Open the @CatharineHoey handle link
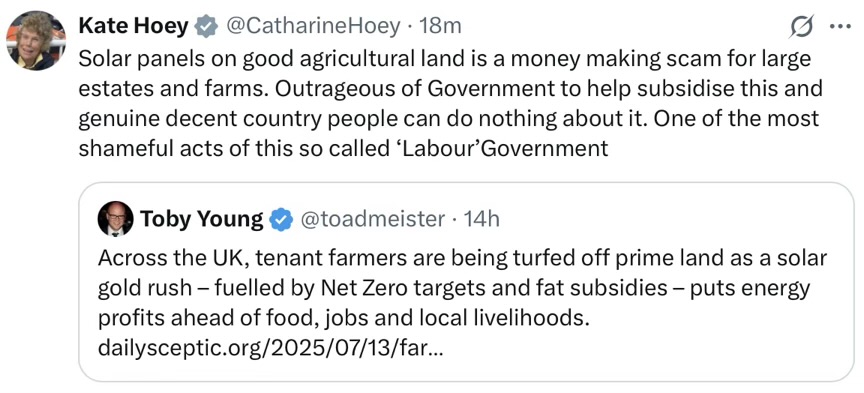This screenshot has width=864, height=393. [312, 26]
